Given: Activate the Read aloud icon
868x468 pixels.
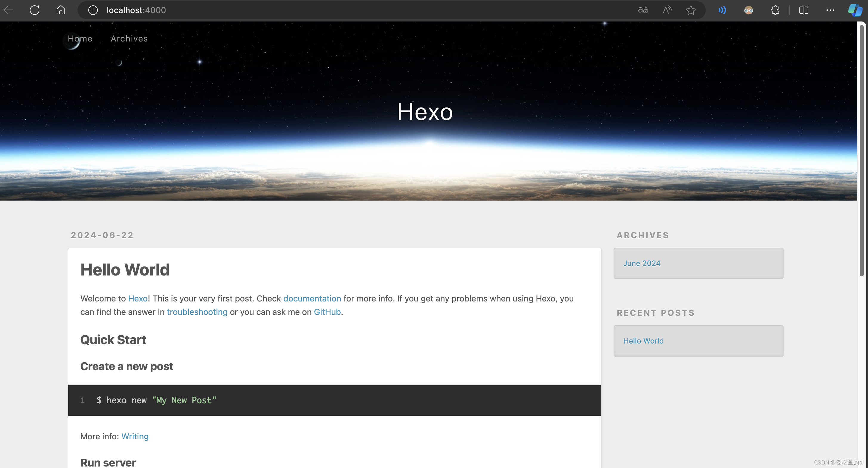Looking at the screenshot, I should (667, 10).
